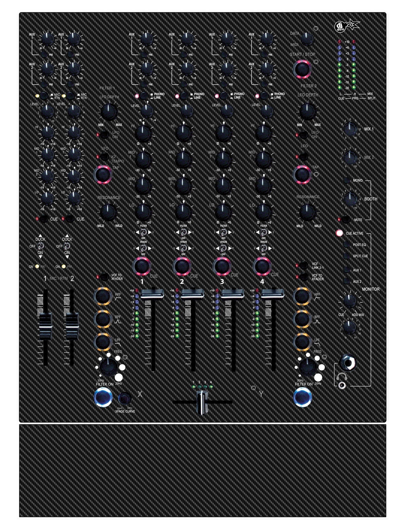Click Filter 2 RESONANCE knob

[307, 212]
